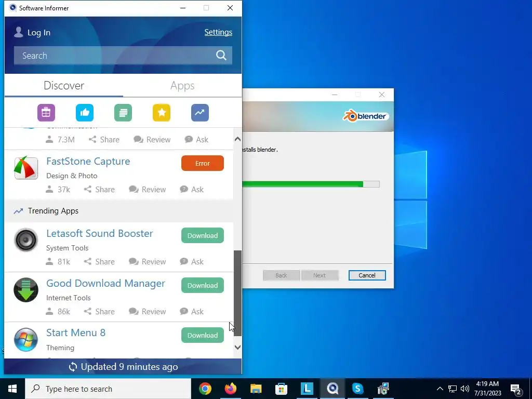Viewport: 532px width, 399px height.
Task: Review Letasoft Sound Booster
Action: 148,262
